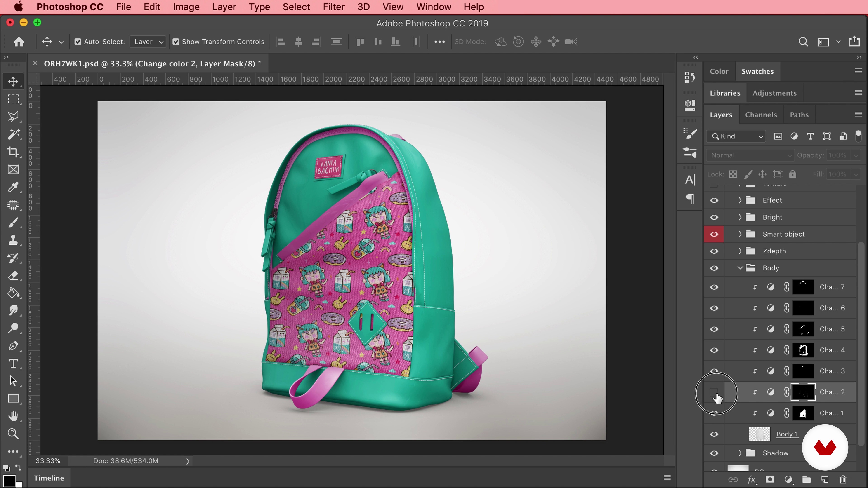Expand the Shadow group
The image size is (868, 488).
click(740, 453)
